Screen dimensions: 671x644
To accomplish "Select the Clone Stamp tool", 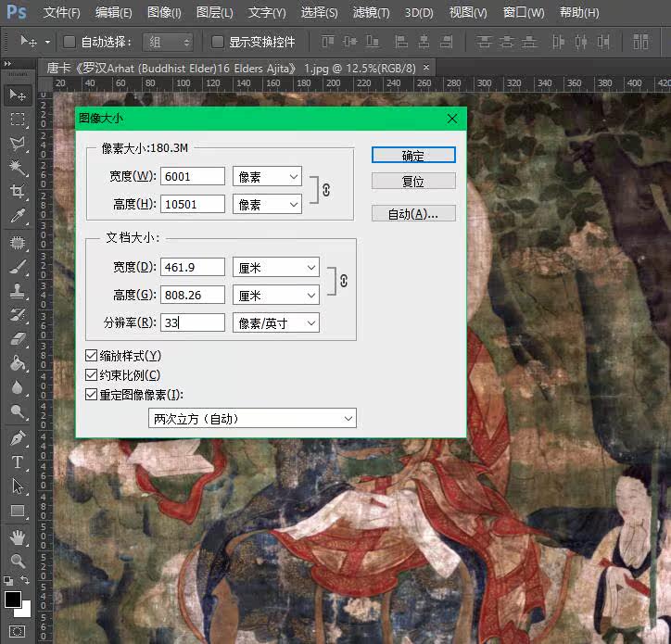I will (x=17, y=291).
